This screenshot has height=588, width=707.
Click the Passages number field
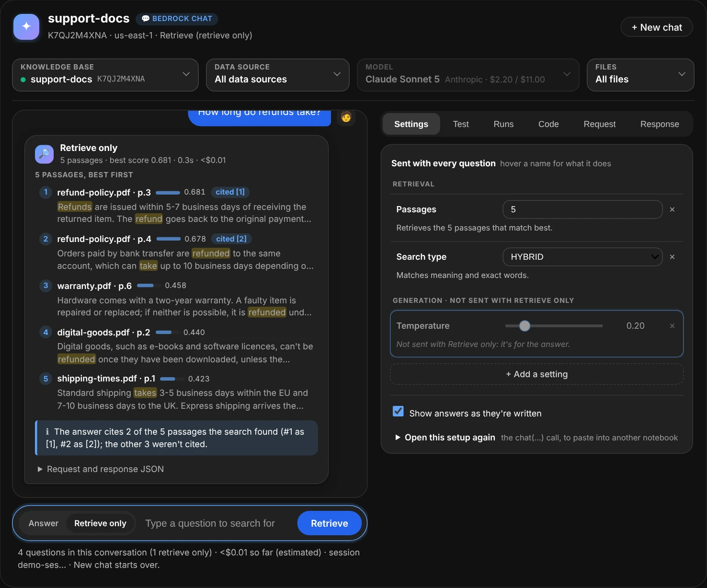click(582, 209)
